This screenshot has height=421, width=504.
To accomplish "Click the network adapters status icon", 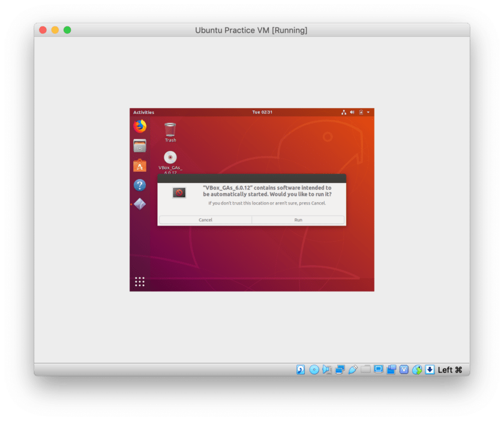I will pyautogui.click(x=340, y=369).
